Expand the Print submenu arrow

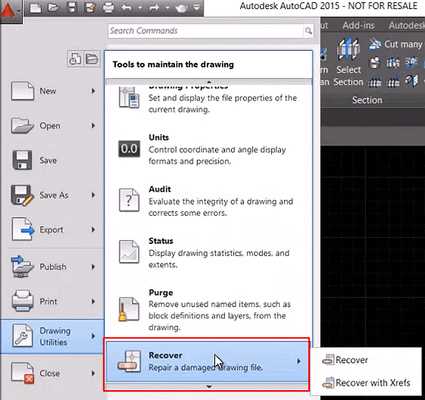point(93,301)
